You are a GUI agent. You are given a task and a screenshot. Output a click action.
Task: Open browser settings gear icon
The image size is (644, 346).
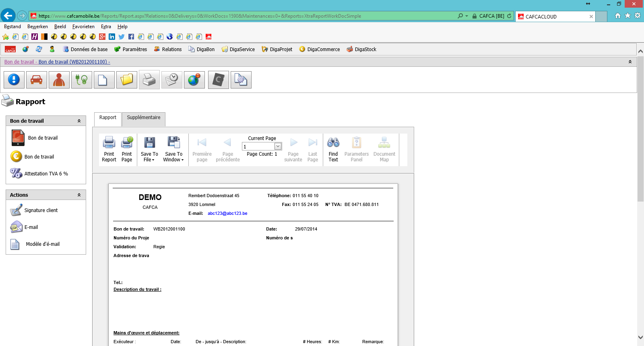coord(638,16)
